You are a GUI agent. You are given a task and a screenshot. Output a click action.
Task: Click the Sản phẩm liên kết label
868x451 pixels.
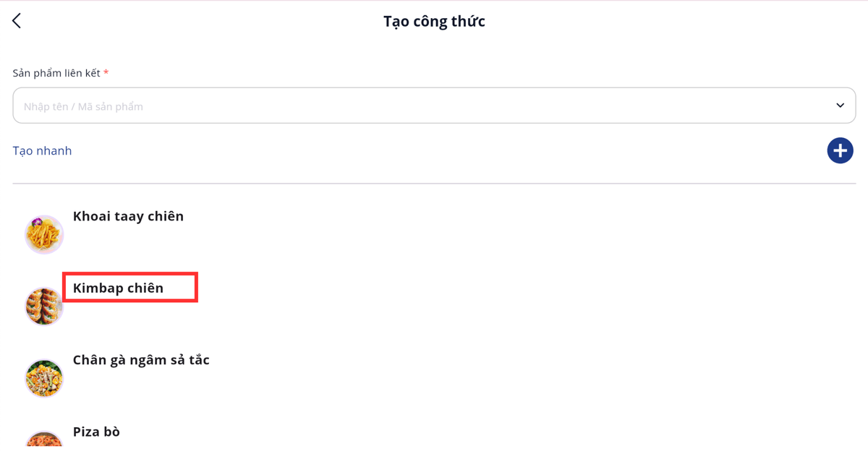(56, 73)
